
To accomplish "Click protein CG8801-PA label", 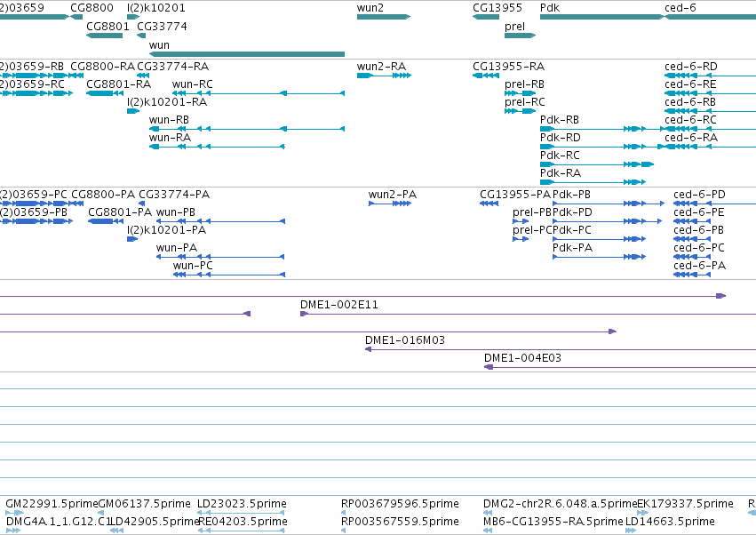I will point(120,212).
